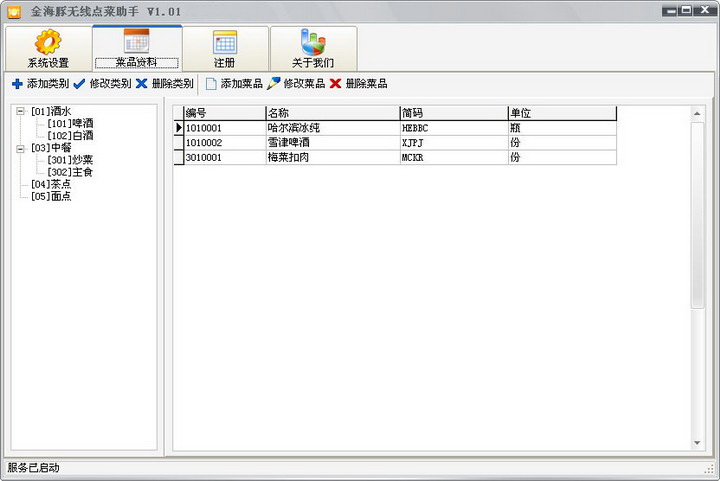Click the blue X 删除类别 icon
Image resolution: width=720 pixels, height=481 pixels.
[x=141, y=84]
